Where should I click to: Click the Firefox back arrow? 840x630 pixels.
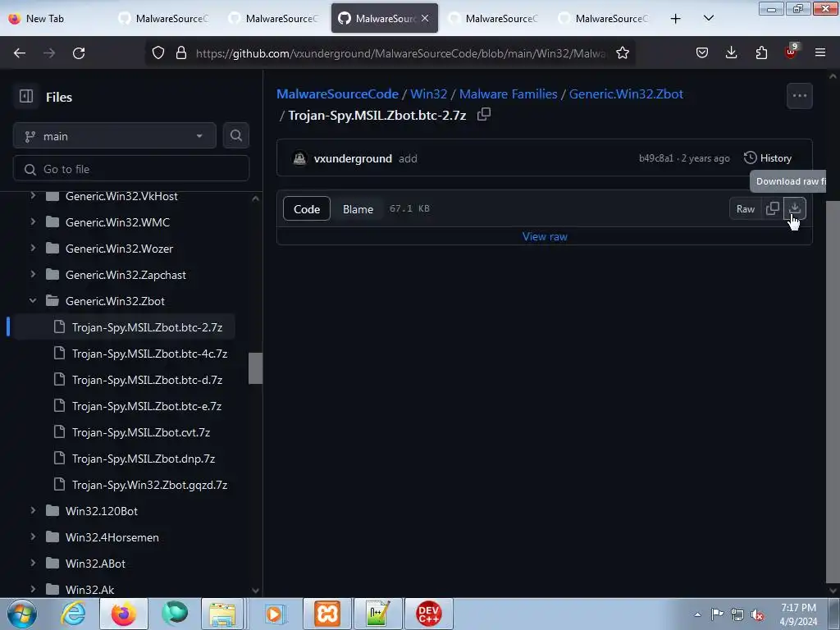(20, 53)
